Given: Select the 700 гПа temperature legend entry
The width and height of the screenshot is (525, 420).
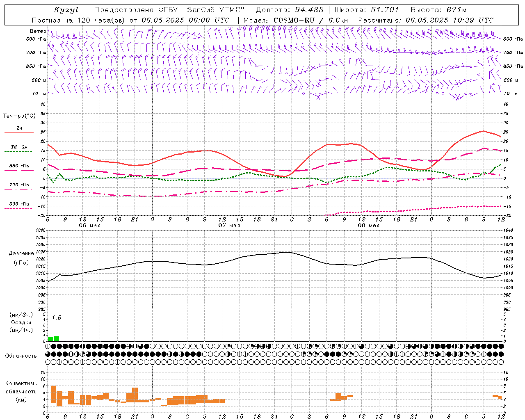Looking at the screenshot, I should tap(19, 185).
